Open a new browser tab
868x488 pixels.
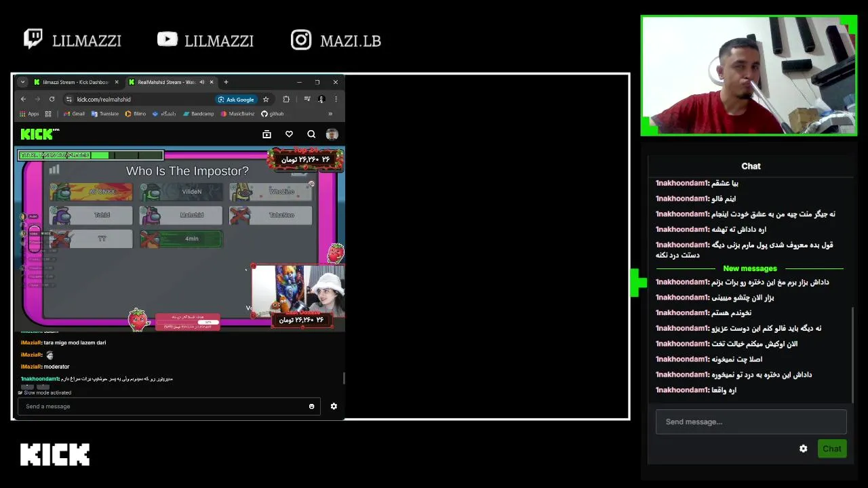(x=226, y=82)
